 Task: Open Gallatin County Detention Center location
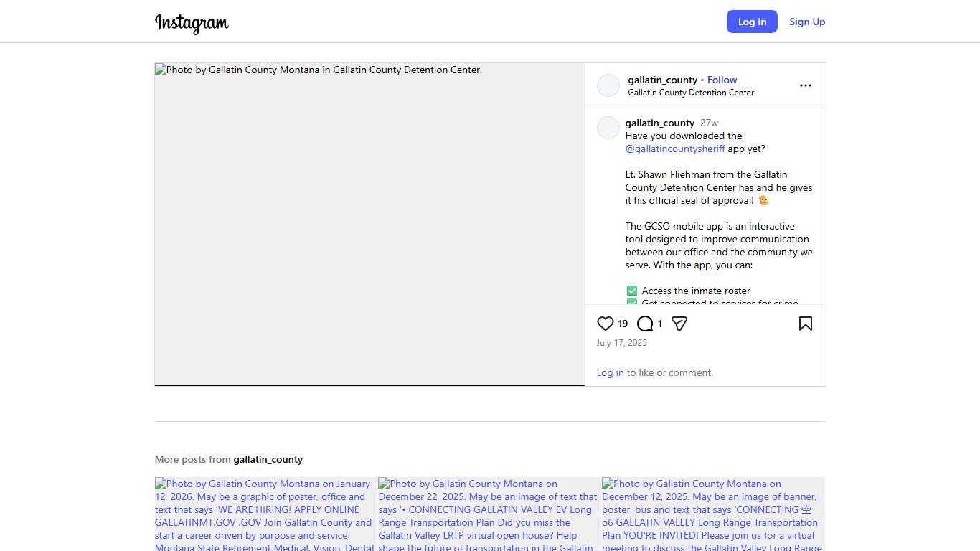point(691,93)
